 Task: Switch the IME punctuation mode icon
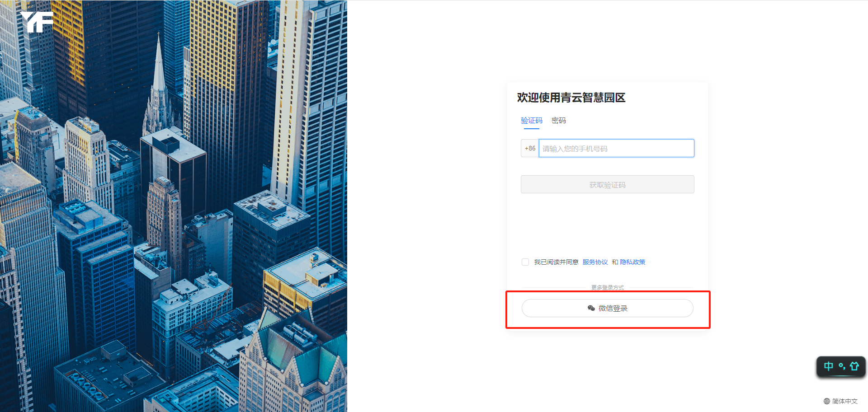coord(842,366)
